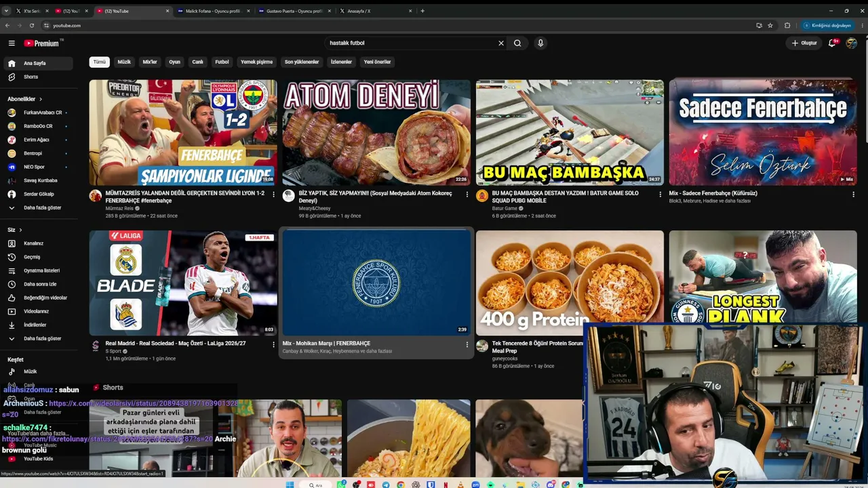Go to Ana Sayfa in the sidebar
This screenshot has width=868, height=488.
click(38, 63)
